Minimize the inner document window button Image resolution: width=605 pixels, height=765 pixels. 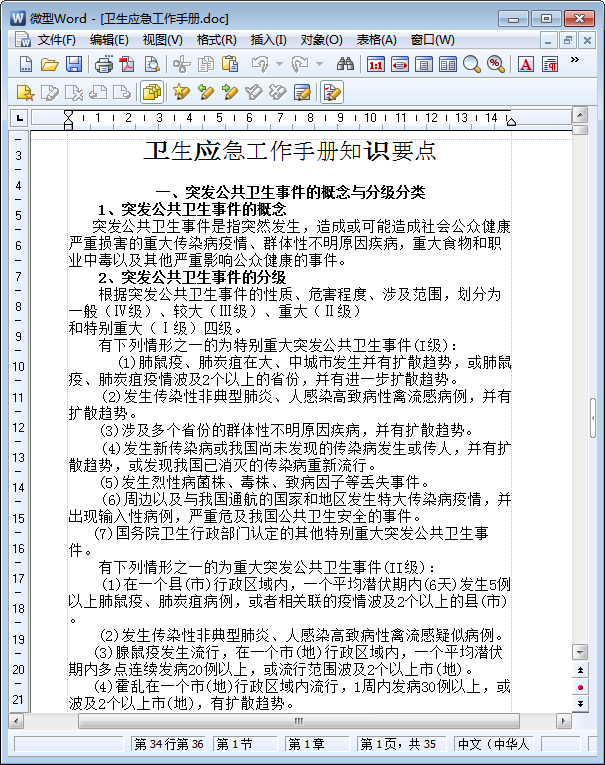[548, 40]
